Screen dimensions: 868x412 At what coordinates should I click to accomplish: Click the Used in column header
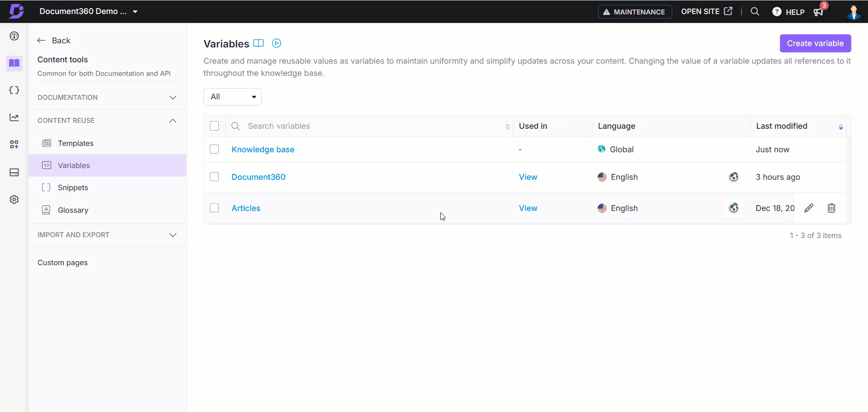[533, 126]
